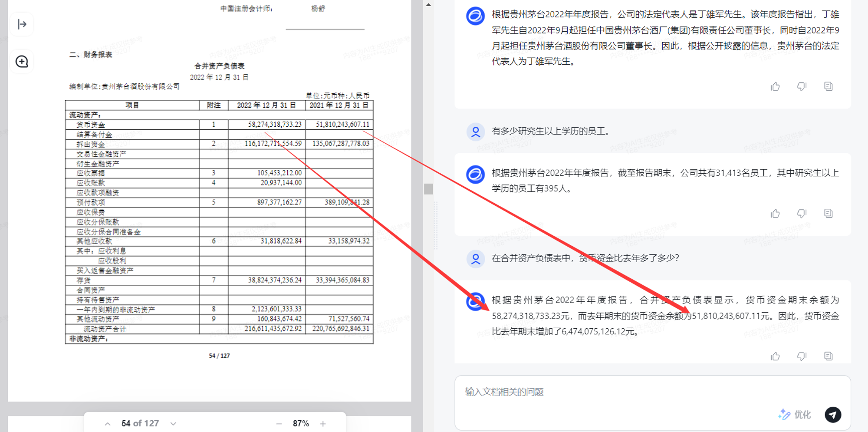Click the 54 of 127 page indicator

(x=140, y=424)
